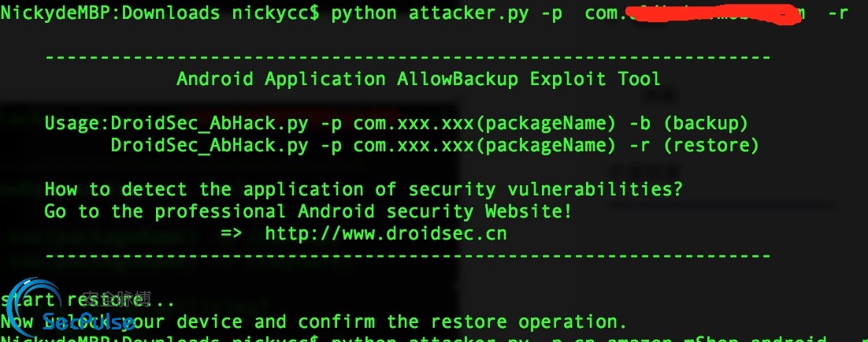Click the 'start restore...' status line
This screenshot has width=868, height=342.
point(87,300)
